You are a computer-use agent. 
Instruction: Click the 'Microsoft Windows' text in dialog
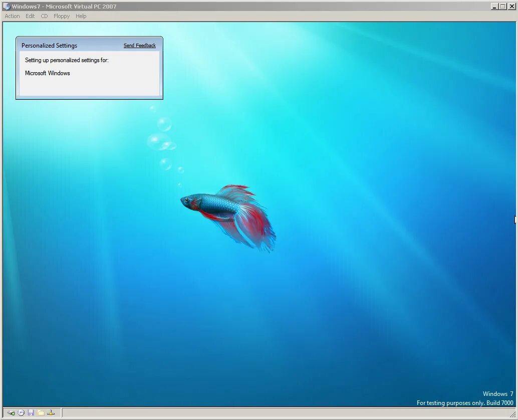coord(48,73)
